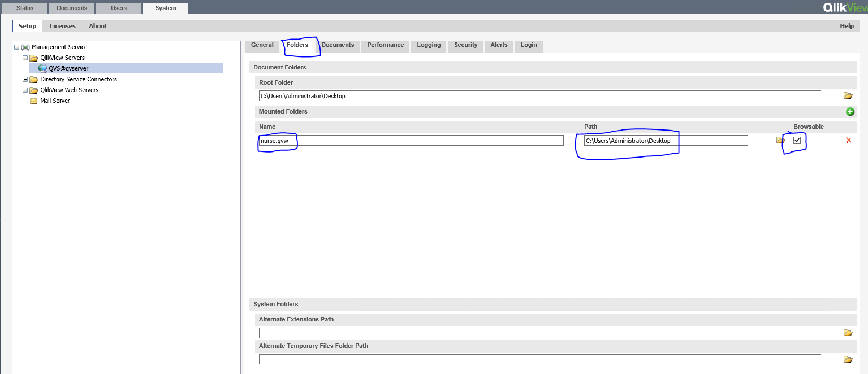
Task: Open the Alerts settings tab
Action: click(x=499, y=45)
